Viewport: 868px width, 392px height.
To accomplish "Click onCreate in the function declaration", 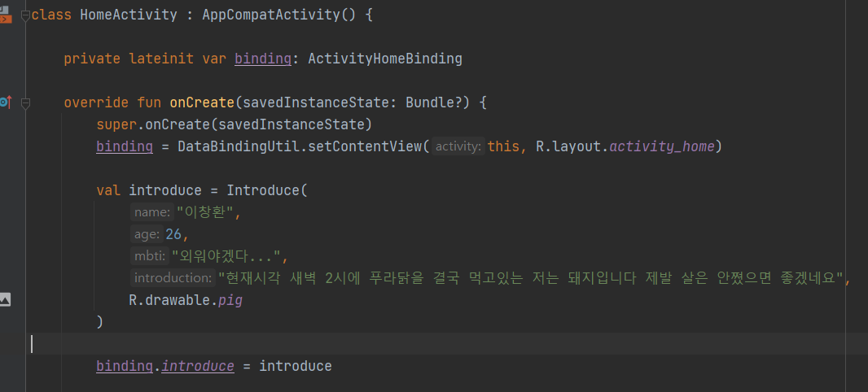I will point(202,102).
